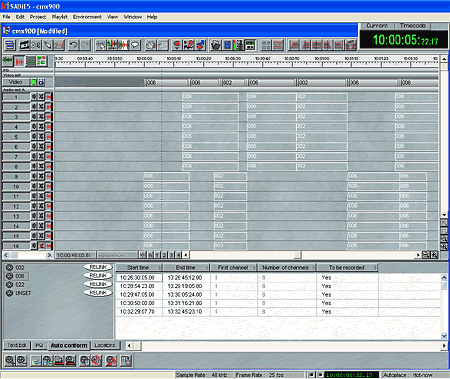Toggle the lock icon on Video track

pyautogui.click(x=41, y=82)
